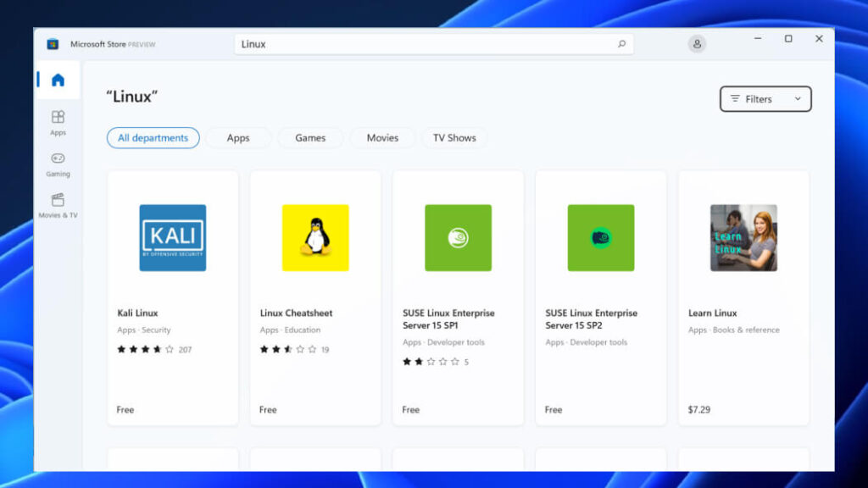The height and width of the screenshot is (488, 868).
Task: Click the Learn Linux title text
Action: coord(712,313)
